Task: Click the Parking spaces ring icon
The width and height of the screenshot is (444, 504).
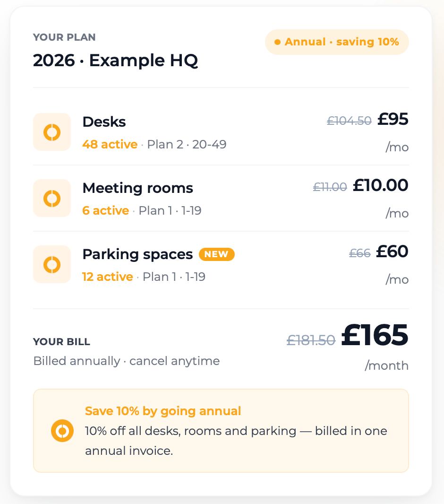Action: [52, 265]
